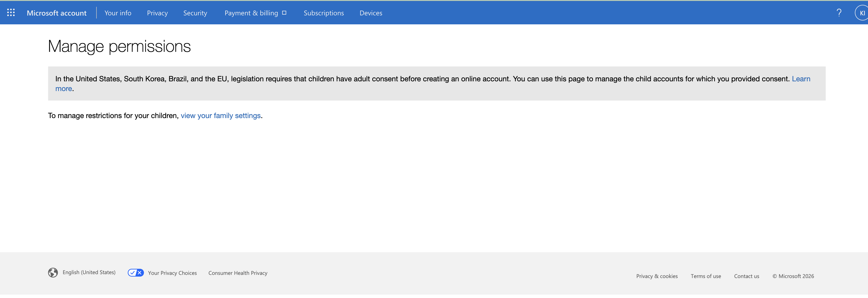Viewport: 868px width, 298px height.
Task: Open Payment & billing
Action: [251, 13]
